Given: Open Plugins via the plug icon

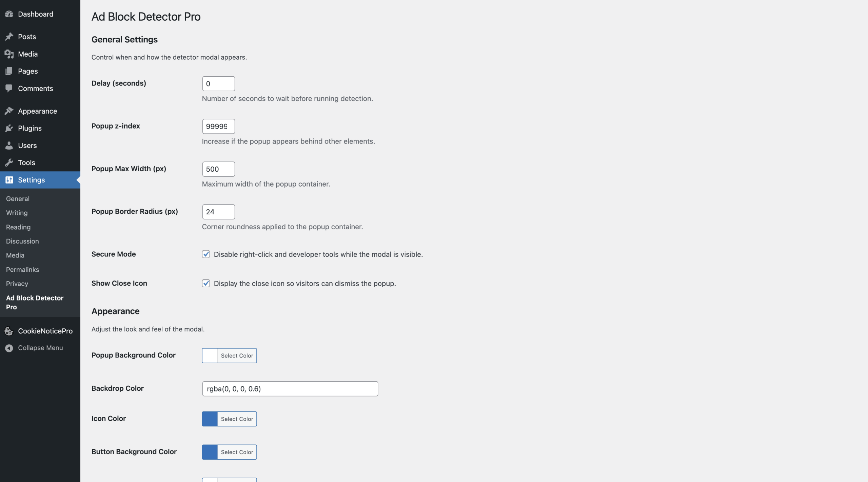Looking at the screenshot, I should [9, 128].
